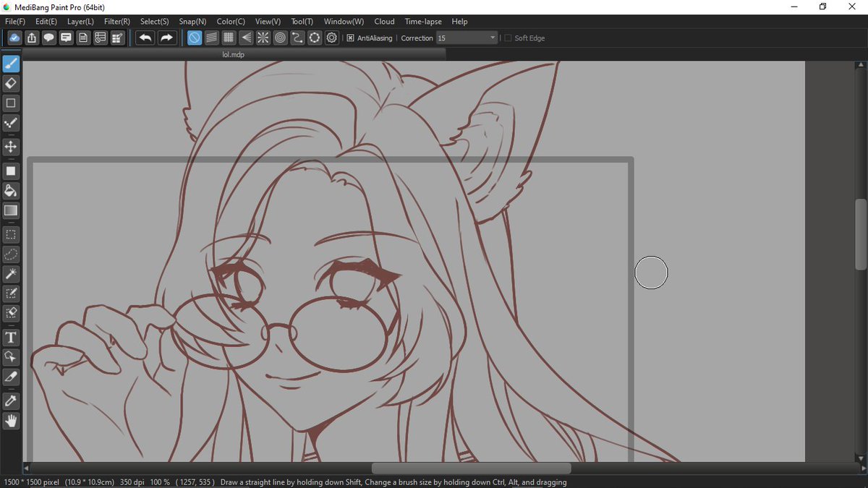Select the Magic Wand tool
Viewport: 868px width, 488px height.
(x=11, y=274)
